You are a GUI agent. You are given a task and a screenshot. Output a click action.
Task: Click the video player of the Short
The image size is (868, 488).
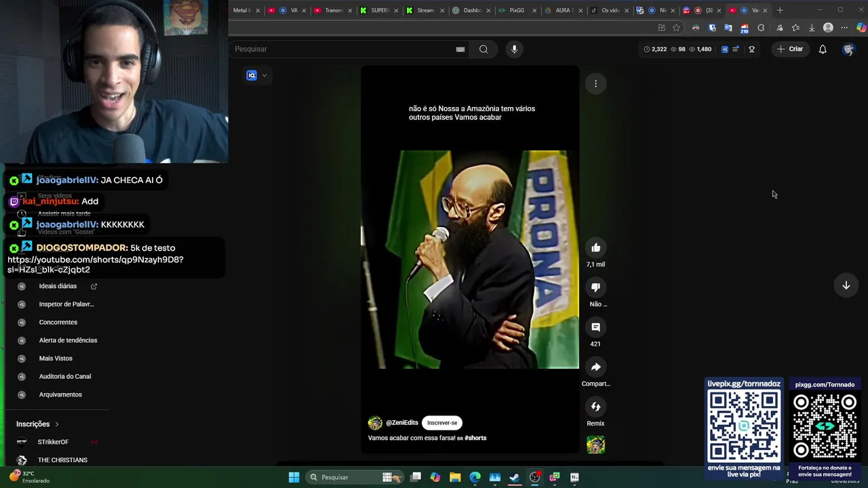[x=470, y=260]
